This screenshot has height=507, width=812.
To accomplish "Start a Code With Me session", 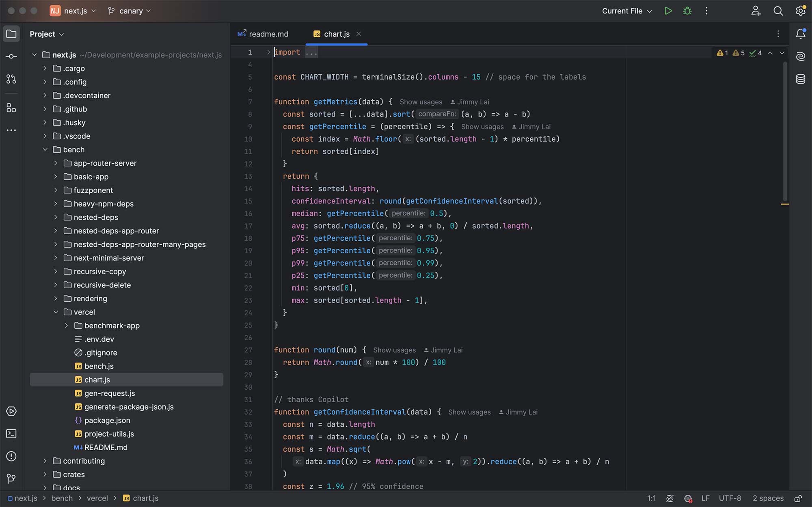I will tap(756, 11).
